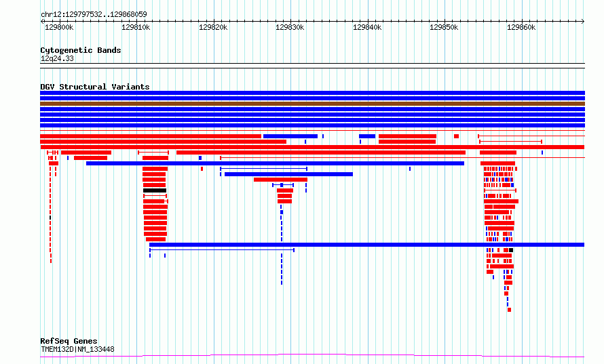Select the small blue bar near 129839k to 129841k

pos(367,136)
